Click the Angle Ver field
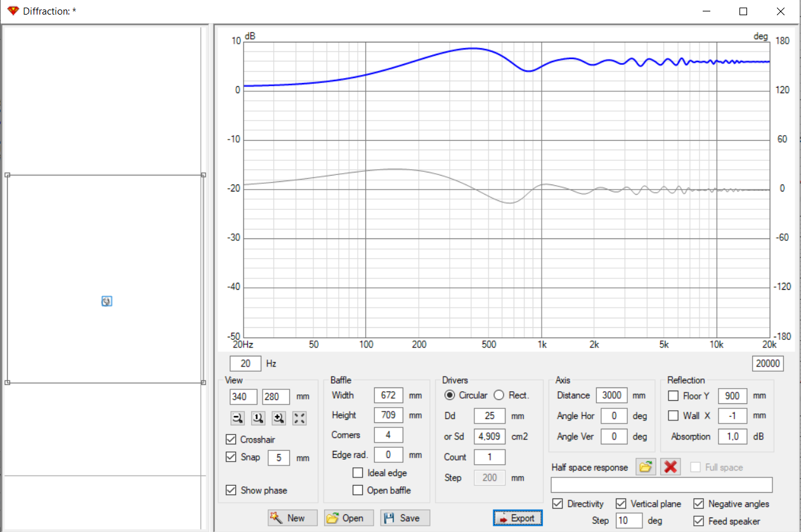The image size is (801, 532). [x=614, y=436]
